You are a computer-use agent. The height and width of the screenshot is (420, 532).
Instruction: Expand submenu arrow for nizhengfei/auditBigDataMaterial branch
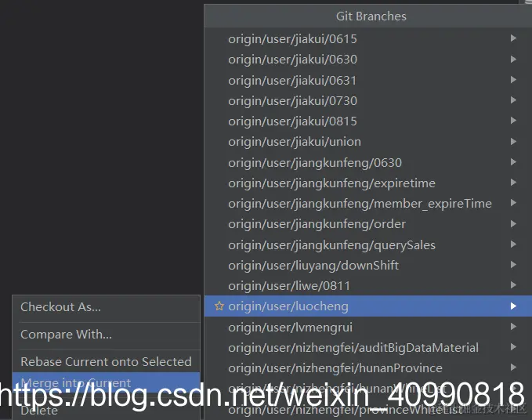(x=513, y=347)
